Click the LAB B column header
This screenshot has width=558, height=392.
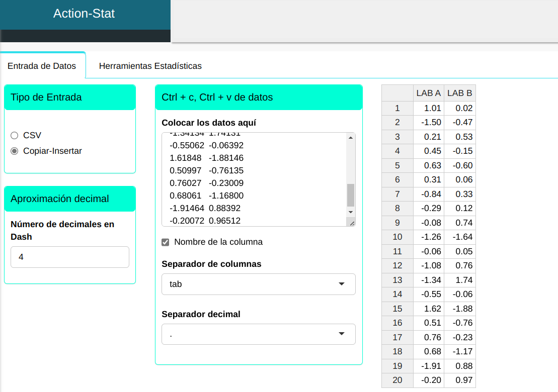pos(459,93)
